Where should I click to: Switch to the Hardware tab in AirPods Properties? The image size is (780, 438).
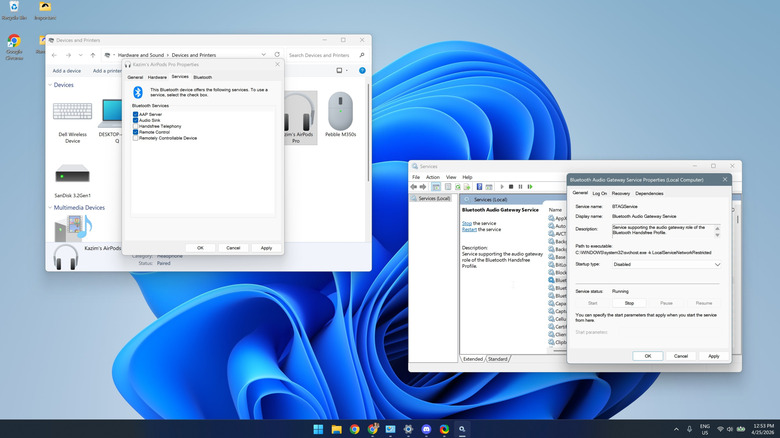157,77
